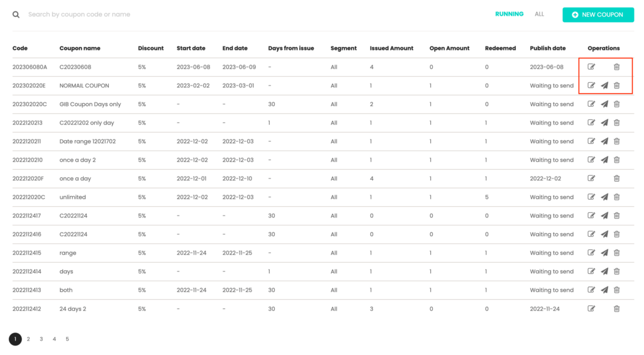Click the search magnifier icon
Image resolution: width=644 pixels, height=355 pixels.
pos(16,14)
